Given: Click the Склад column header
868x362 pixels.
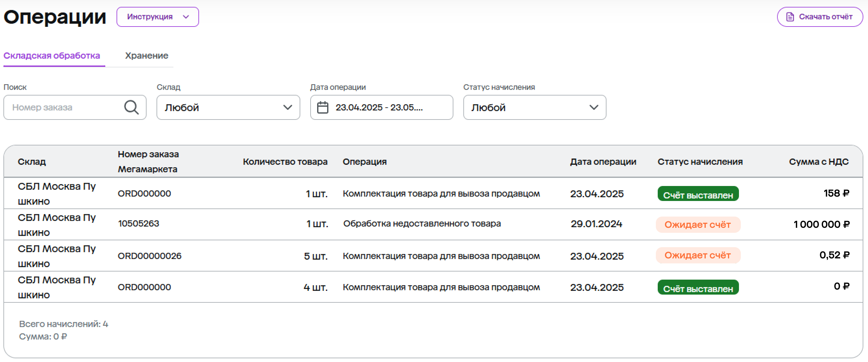Looking at the screenshot, I should [32, 162].
